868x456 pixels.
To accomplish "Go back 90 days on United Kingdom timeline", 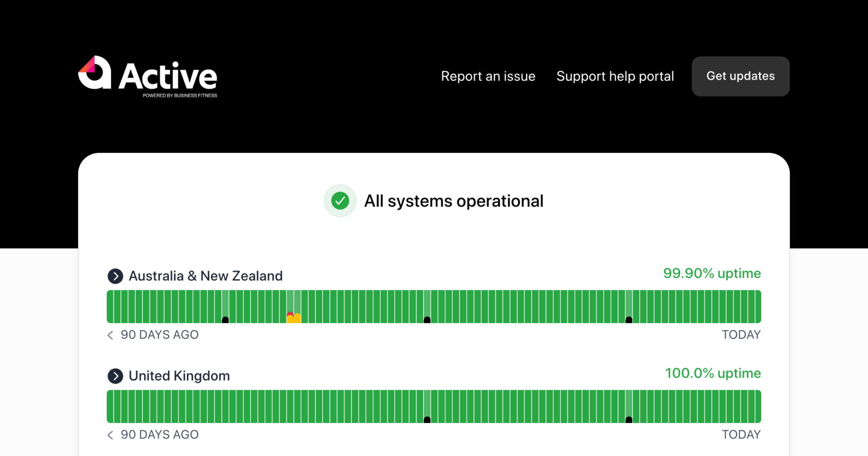I will [x=110, y=435].
